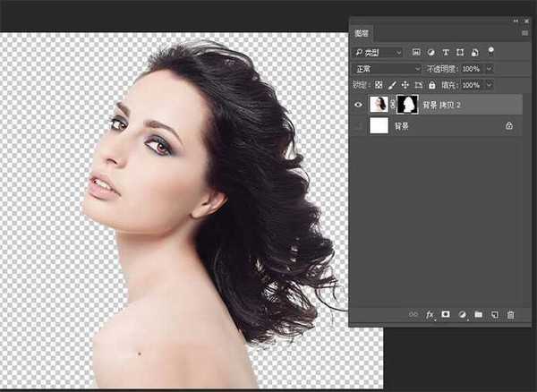The width and height of the screenshot is (537, 392).
Task: Click the type layer filter icon
Action: coord(446,53)
